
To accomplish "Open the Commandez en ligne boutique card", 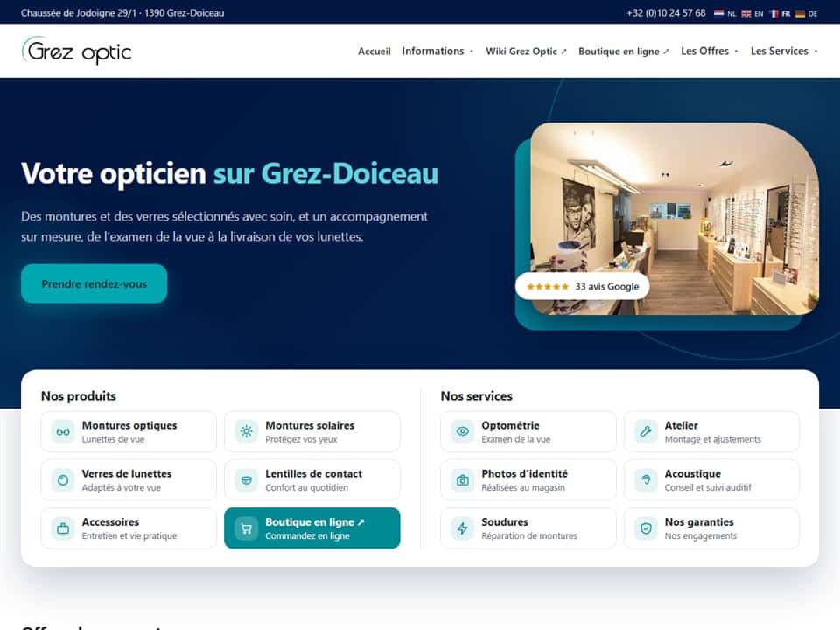I will pos(311,528).
